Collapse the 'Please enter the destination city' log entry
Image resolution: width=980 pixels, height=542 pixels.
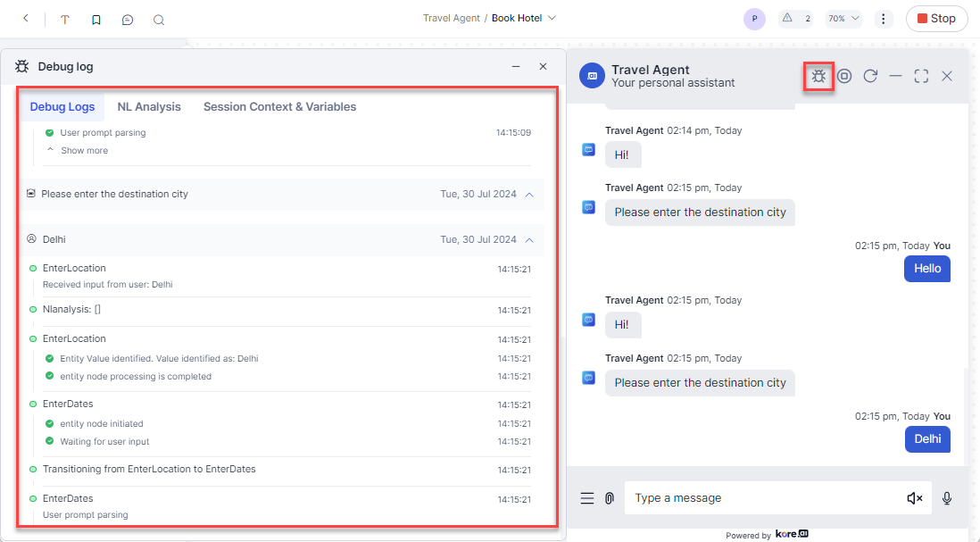[529, 194]
